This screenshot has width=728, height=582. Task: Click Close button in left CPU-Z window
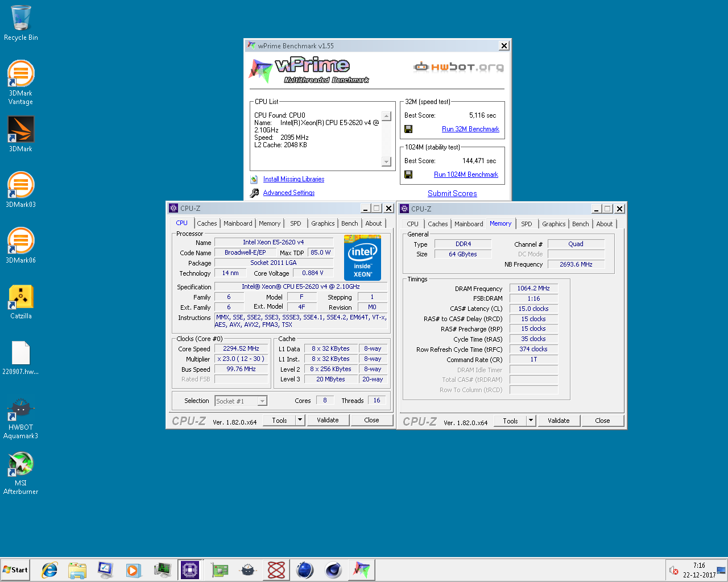[371, 420]
